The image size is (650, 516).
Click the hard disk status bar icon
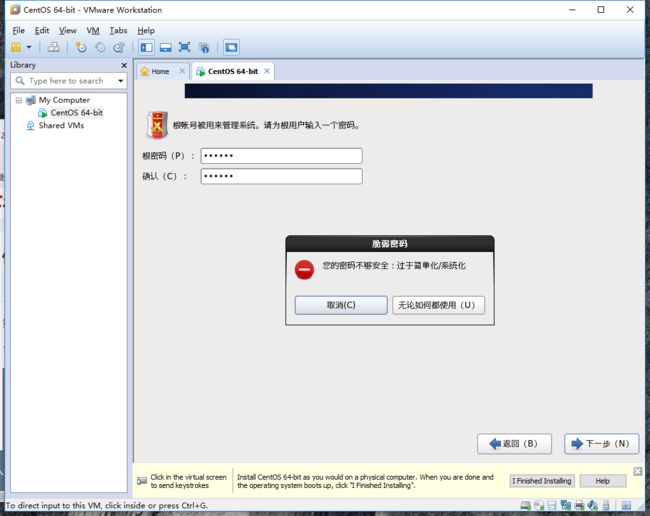coord(526,505)
